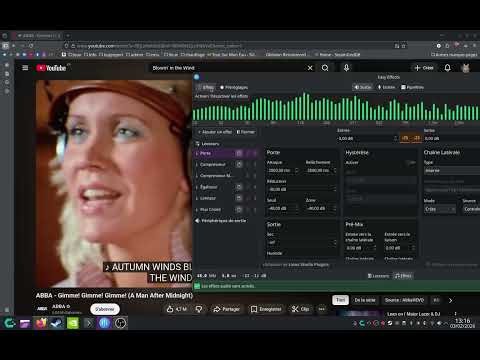Toggle the Hystérèse Activer switch
480x360 pixels.
tap(411, 163)
